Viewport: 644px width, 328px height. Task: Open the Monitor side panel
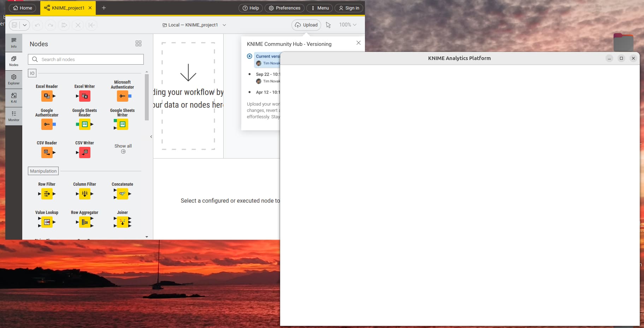point(14,116)
